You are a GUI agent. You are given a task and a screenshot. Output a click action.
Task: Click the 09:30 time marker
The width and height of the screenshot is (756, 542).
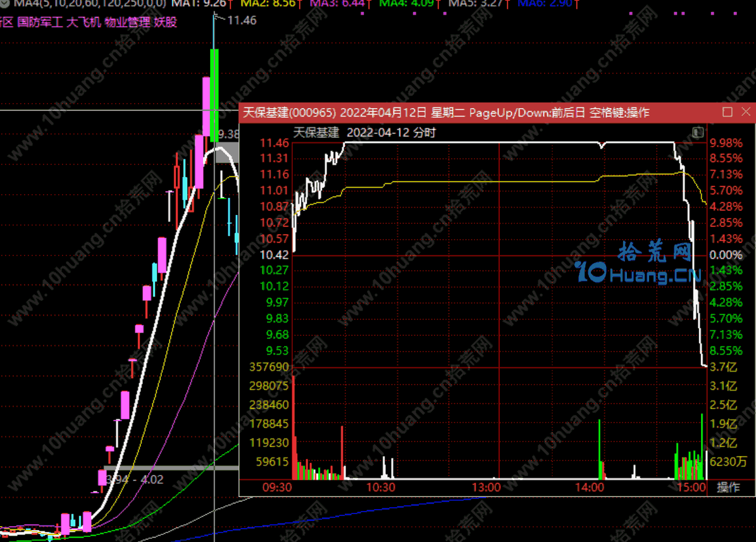(276, 487)
